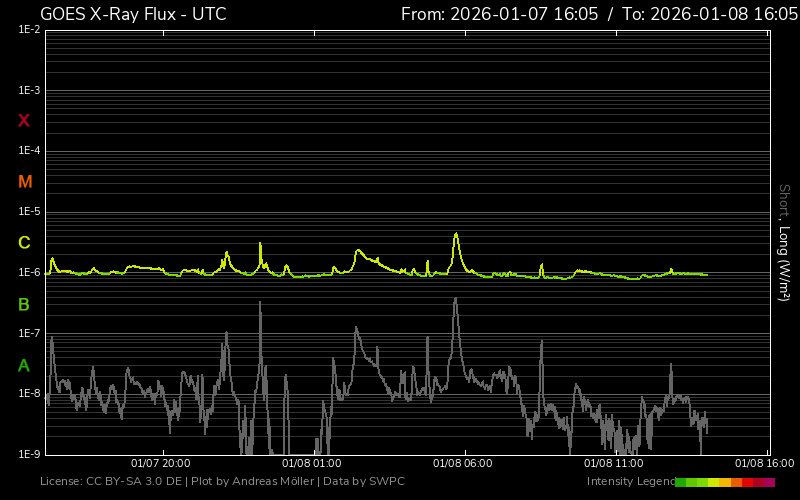The image size is (800, 500).
Task: Click the 01/08 16:00 time axis label
Action: 763,464
